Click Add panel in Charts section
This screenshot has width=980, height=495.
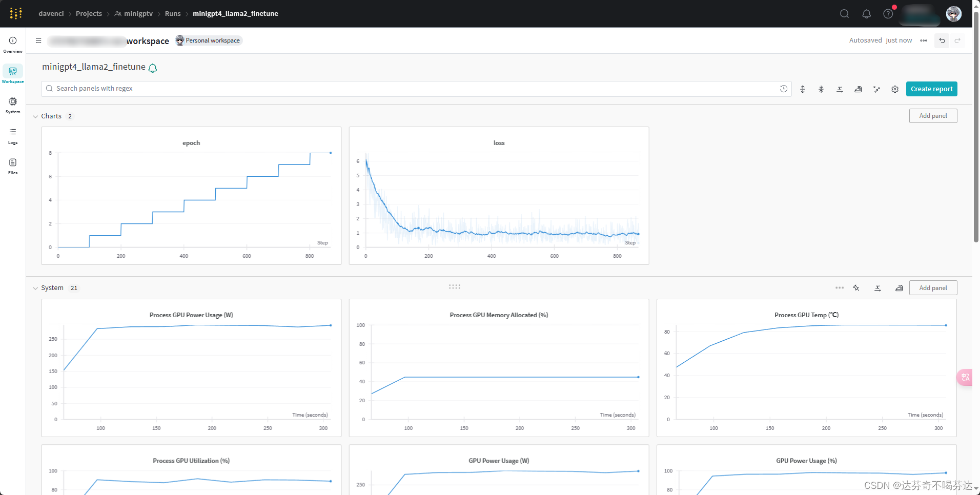(933, 116)
